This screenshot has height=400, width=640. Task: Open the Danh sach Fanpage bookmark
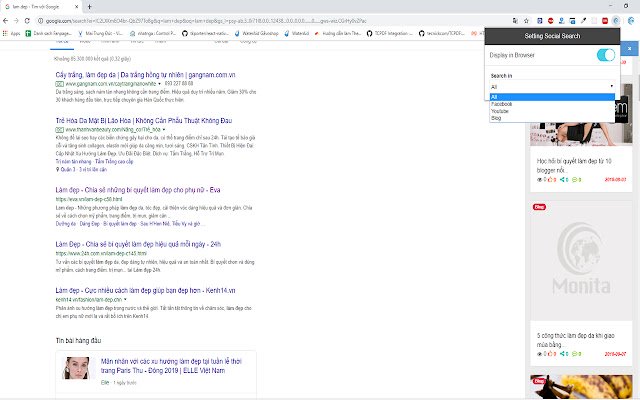(x=49, y=33)
